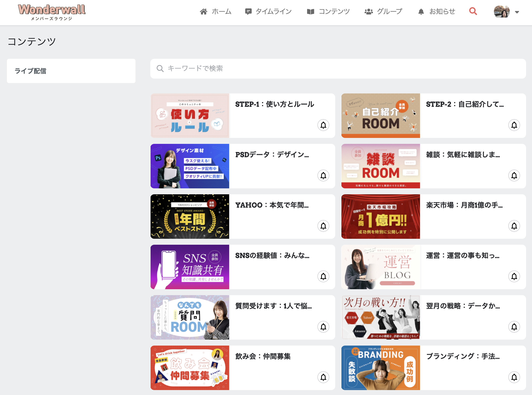The image size is (532, 395).
Task: Expand the account dropdown arrow beside avatar
Action: pyautogui.click(x=517, y=12)
